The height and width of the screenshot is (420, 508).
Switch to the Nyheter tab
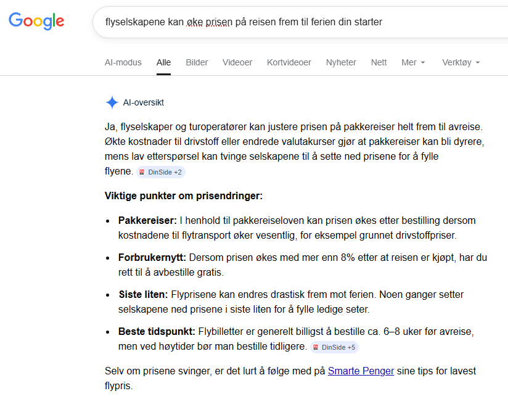(x=341, y=62)
